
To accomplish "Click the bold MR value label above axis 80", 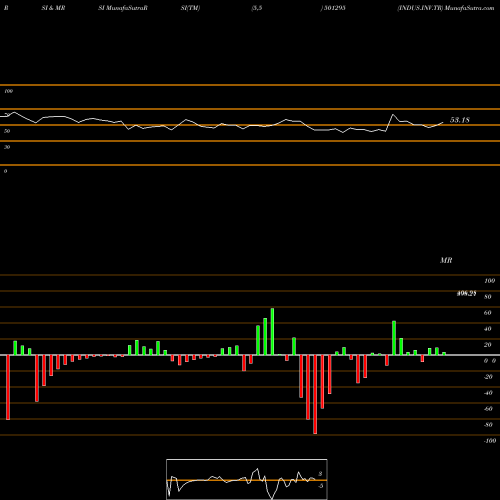I will [466, 294].
